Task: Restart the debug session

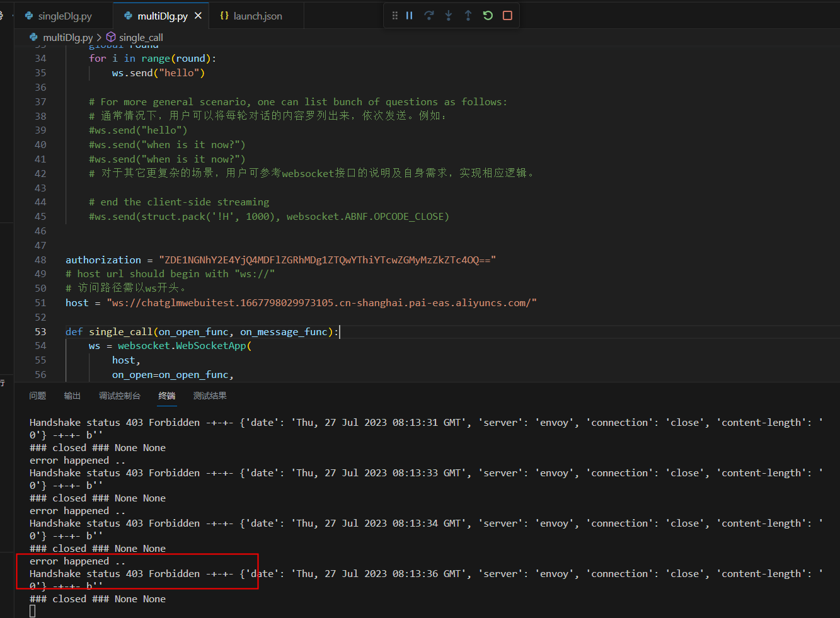Action: 488,16
